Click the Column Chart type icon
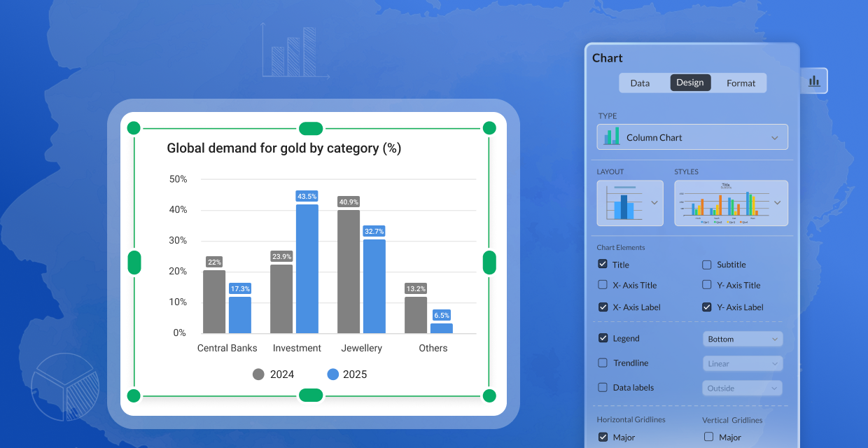 click(612, 137)
